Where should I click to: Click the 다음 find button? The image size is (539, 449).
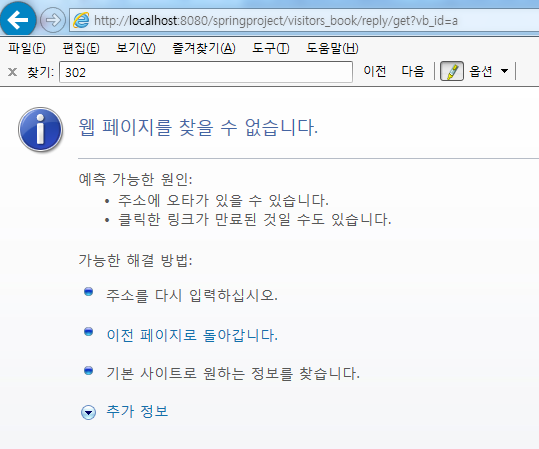point(413,71)
